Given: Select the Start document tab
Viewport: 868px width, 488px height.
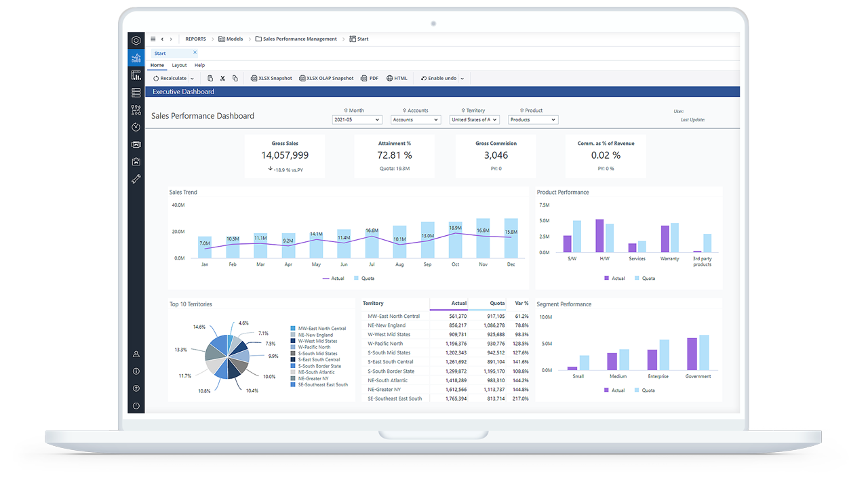Looking at the screenshot, I should pos(175,53).
